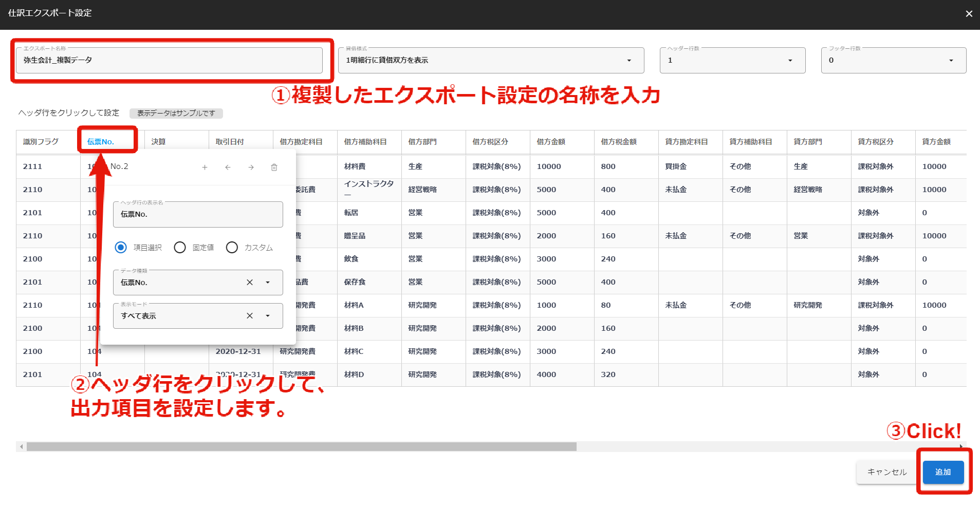Expand the 表示モード dropdown arrow

pyautogui.click(x=268, y=315)
